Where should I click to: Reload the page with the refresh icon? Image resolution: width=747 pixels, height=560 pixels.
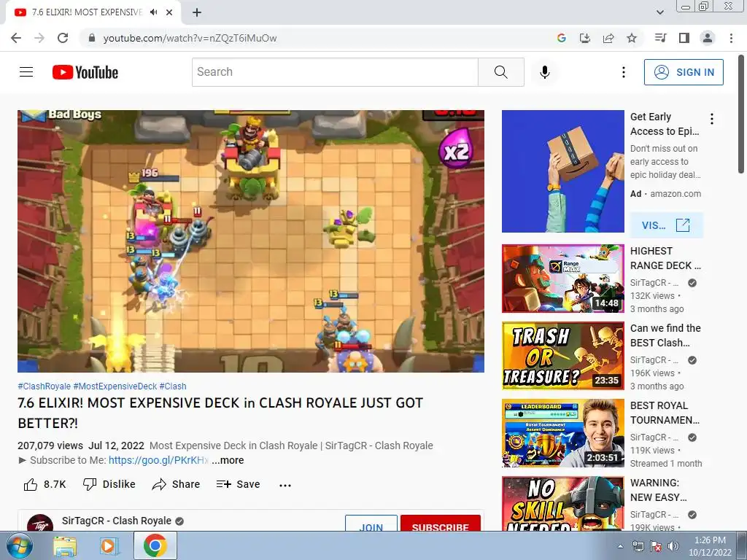63,38
